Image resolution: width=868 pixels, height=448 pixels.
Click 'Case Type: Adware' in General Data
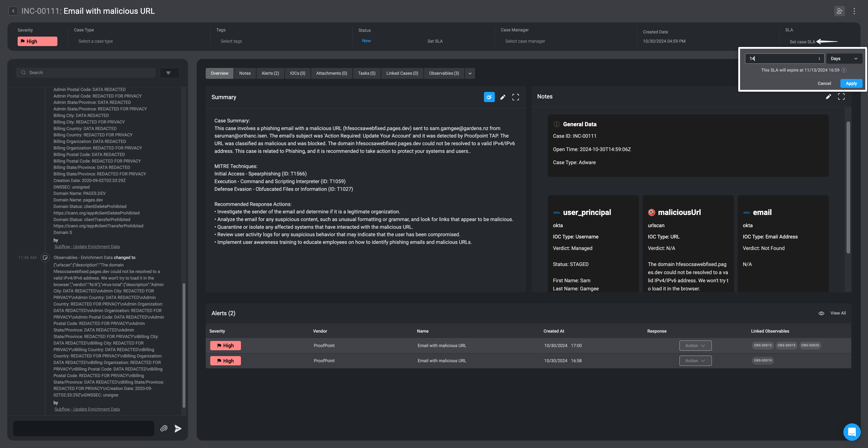click(574, 163)
